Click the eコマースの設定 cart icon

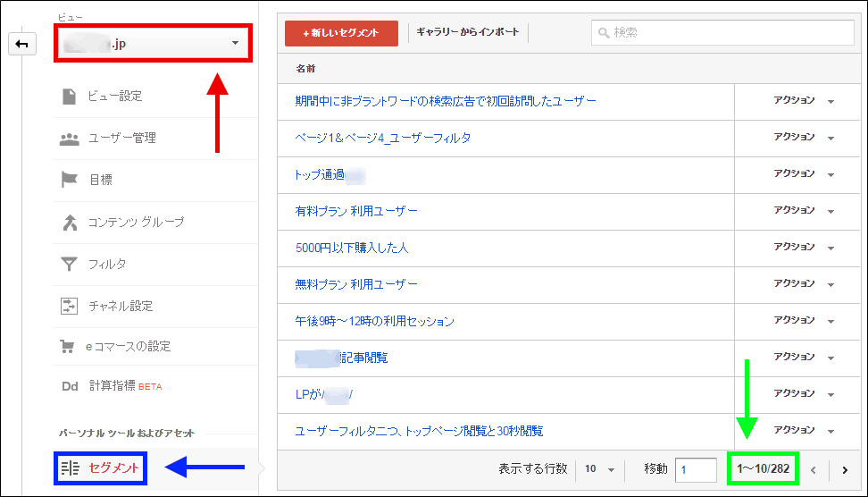tap(68, 346)
